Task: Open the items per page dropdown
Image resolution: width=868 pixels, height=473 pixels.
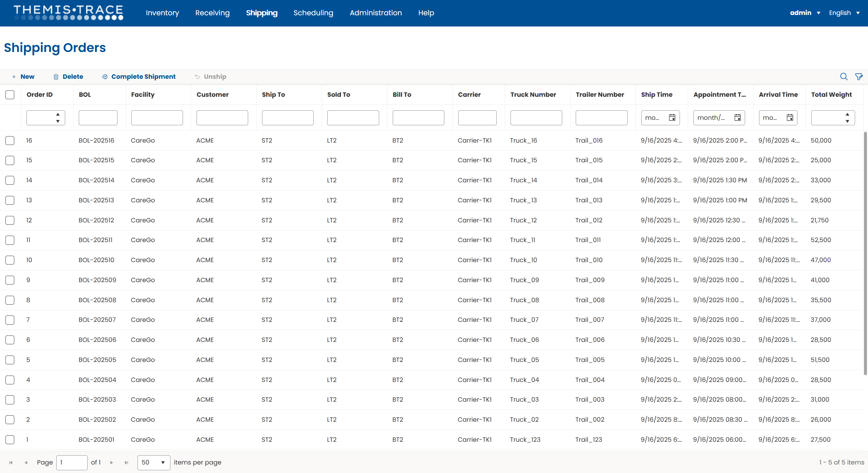Action: click(153, 462)
